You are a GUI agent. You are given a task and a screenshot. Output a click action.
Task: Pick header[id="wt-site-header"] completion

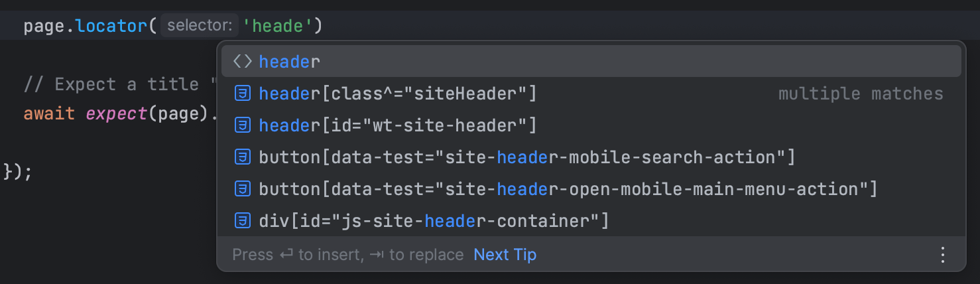tap(591, 125)
